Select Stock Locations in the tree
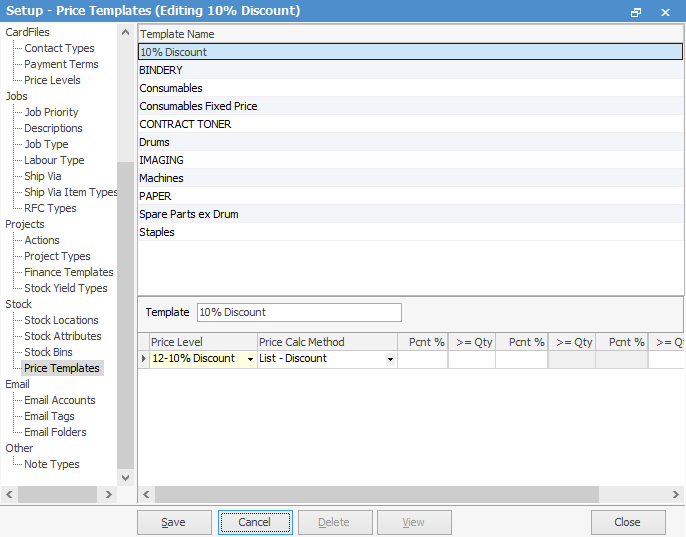Image resolution: width=686 pixels, height=537 pixels. tap(61, 320)
